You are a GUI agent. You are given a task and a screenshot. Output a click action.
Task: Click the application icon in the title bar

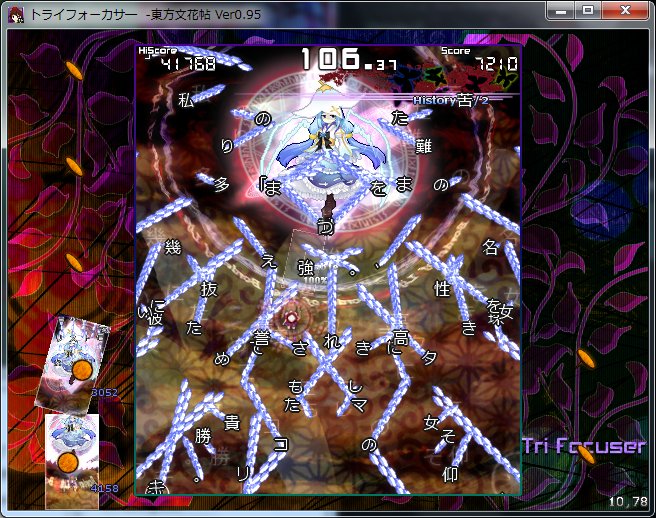[16, 14]
